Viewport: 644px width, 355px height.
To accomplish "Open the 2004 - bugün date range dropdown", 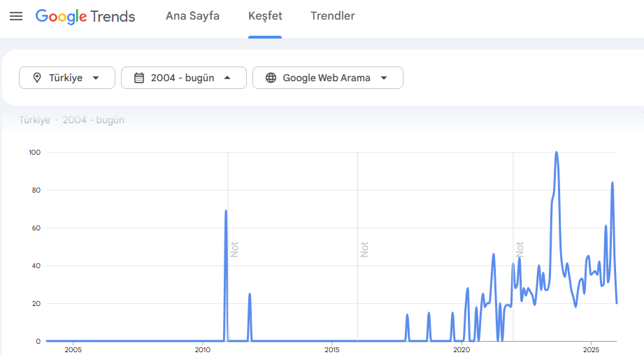I will pyautogui.click(x=184, y=78).
